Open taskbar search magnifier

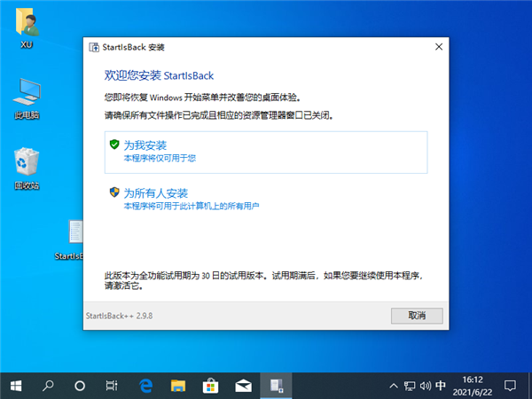(x=49, y=386)
